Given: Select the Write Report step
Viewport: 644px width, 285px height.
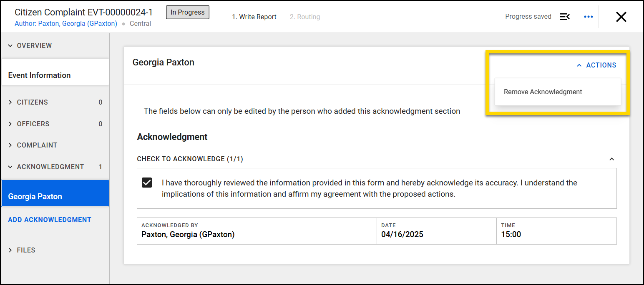Looking at the screenshot, I should coord(254,17).
